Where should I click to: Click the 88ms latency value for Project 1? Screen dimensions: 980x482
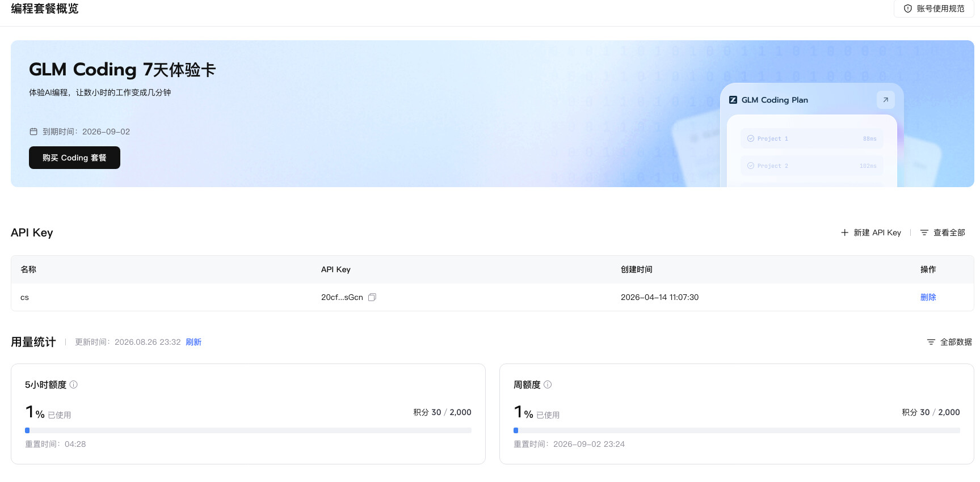[x=870, y=138]
